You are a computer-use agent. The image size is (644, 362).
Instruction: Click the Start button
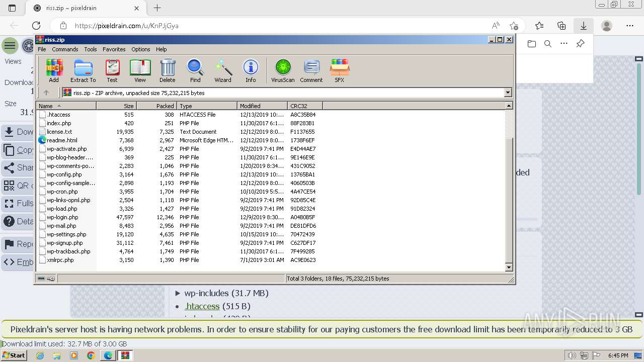coord(14,355)
